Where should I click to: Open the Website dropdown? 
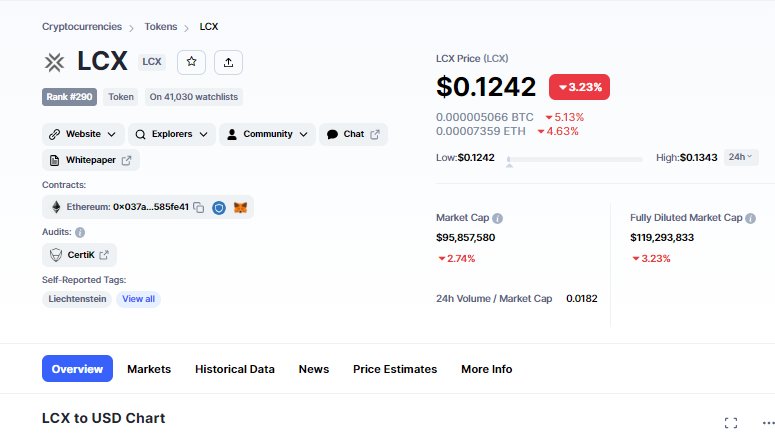[83, 134]
